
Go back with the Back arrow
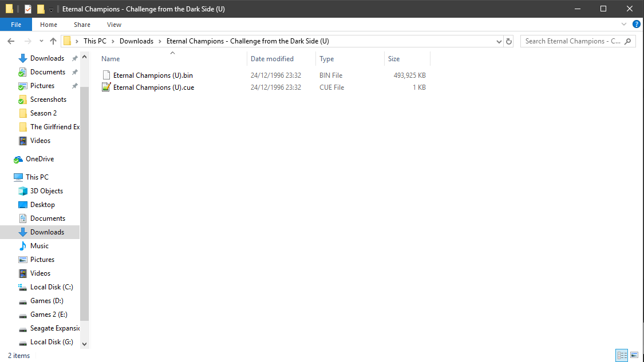tap(11, 41)
